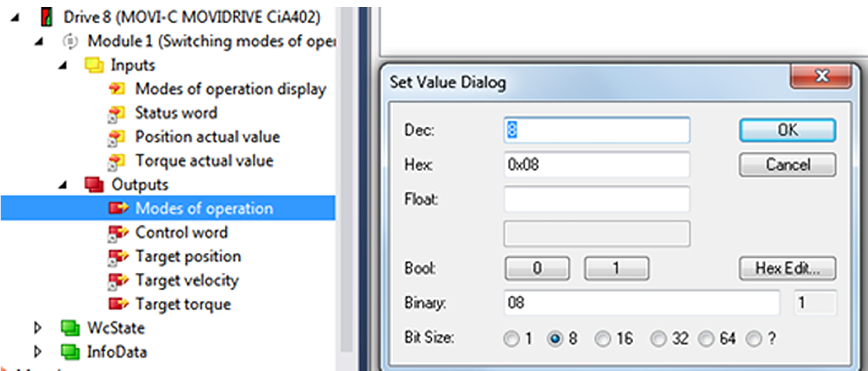Click the red Outputs folder icon
868x371 pixels.
pyautogui.click(x=94, y=185)
